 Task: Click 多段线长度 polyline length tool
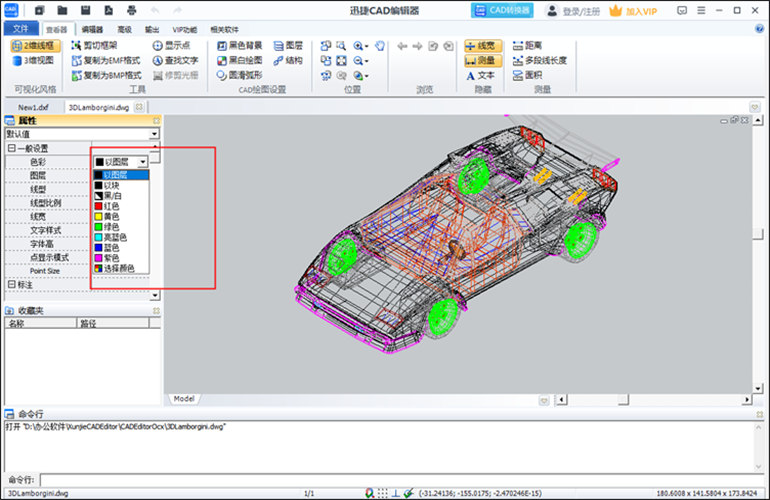(540, 60)
